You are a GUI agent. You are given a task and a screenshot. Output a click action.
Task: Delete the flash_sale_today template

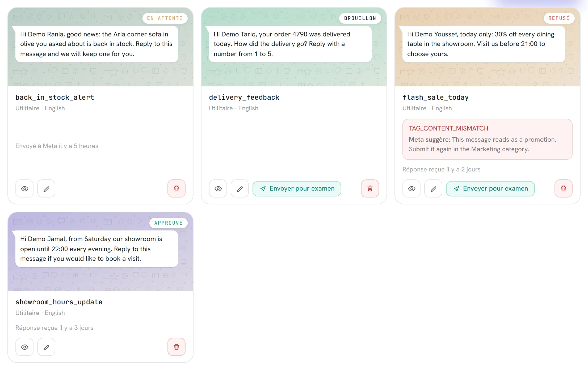click(564, 188)
